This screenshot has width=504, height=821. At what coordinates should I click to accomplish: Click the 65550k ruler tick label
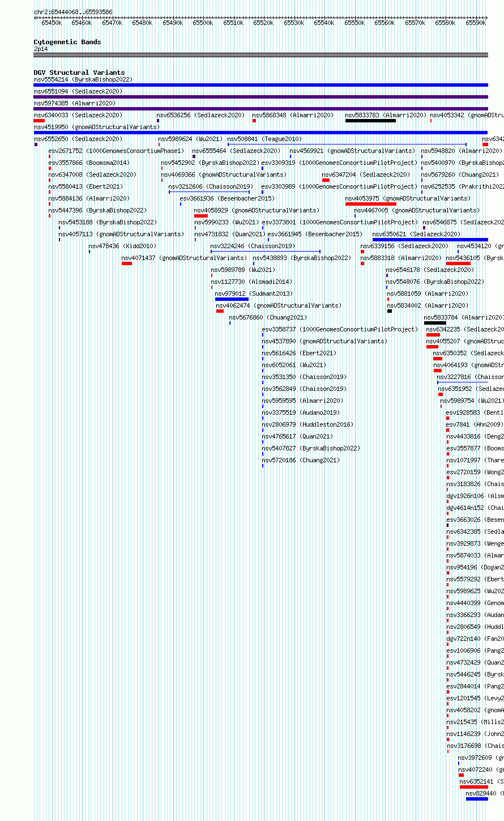(354, 23)
